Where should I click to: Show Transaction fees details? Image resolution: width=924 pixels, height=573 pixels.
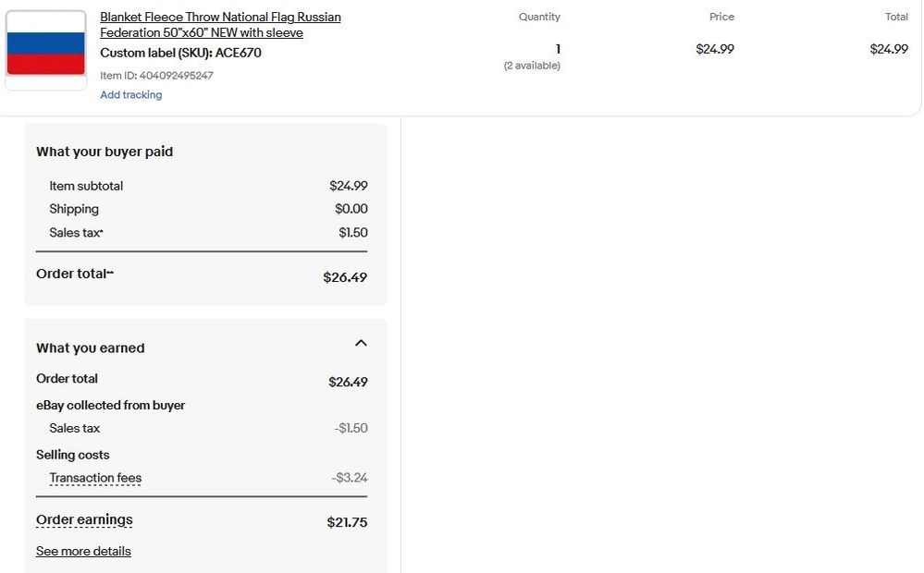(x=95, y=478)
